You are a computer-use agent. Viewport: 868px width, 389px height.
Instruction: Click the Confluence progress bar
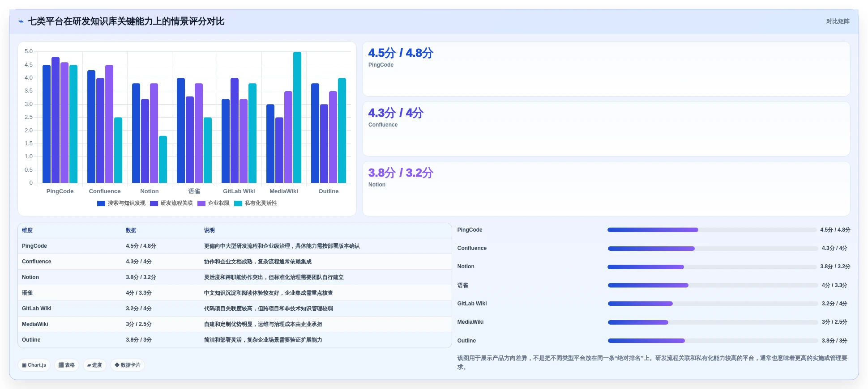713,248
